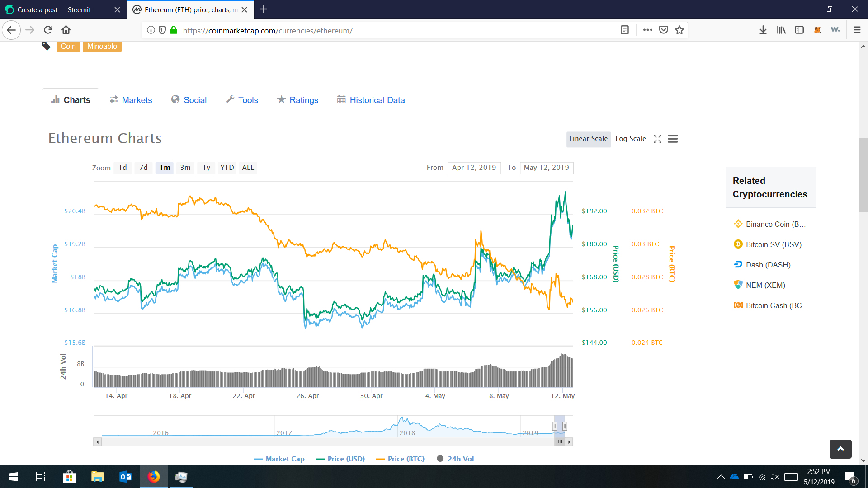Image resolution: width=868 pixels, height=488 pixels.
Task: Open the chart hamburger export menu
Action: click(x=673, y=139)
